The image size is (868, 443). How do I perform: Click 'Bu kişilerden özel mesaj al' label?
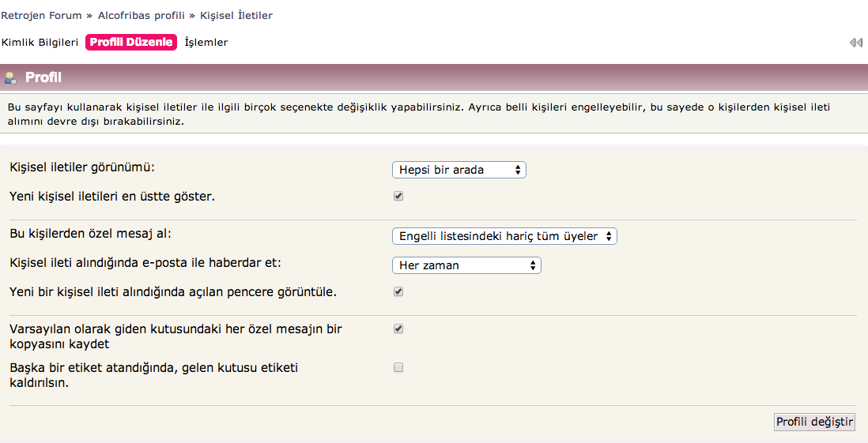[x=91, y=234]
